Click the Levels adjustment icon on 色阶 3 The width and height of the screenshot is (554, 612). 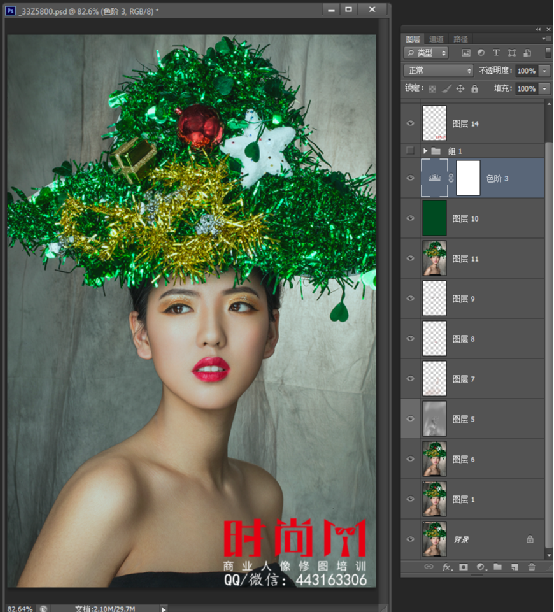[x=434, y=178]
